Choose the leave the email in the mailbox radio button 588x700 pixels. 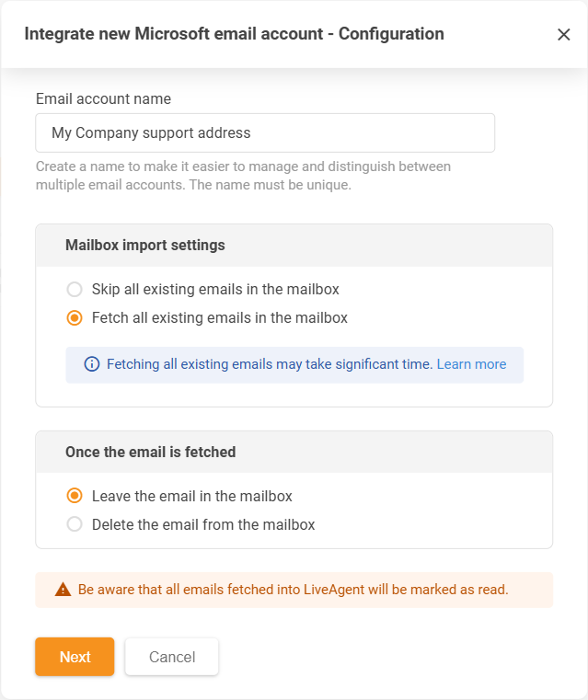(75, 496)
